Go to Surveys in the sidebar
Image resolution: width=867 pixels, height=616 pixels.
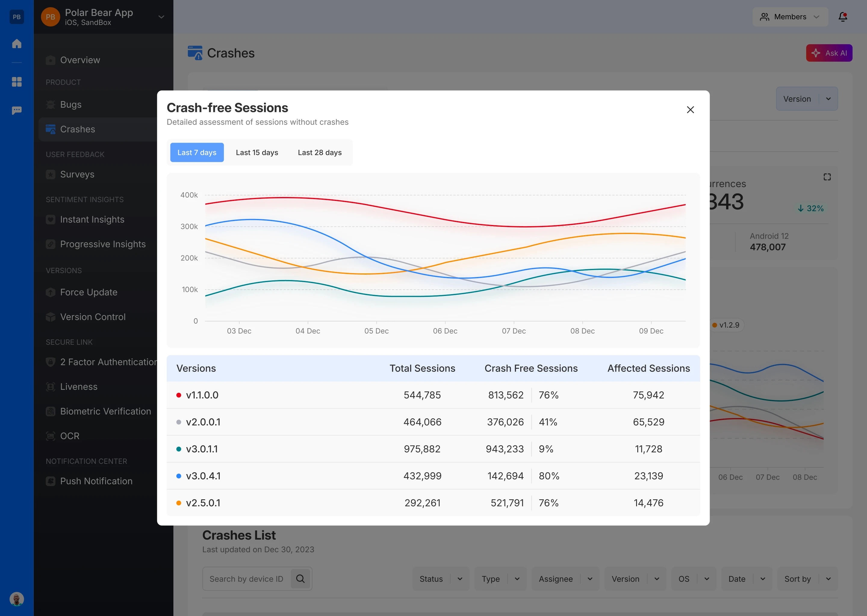pyautogui.click(x=77, y=174)
